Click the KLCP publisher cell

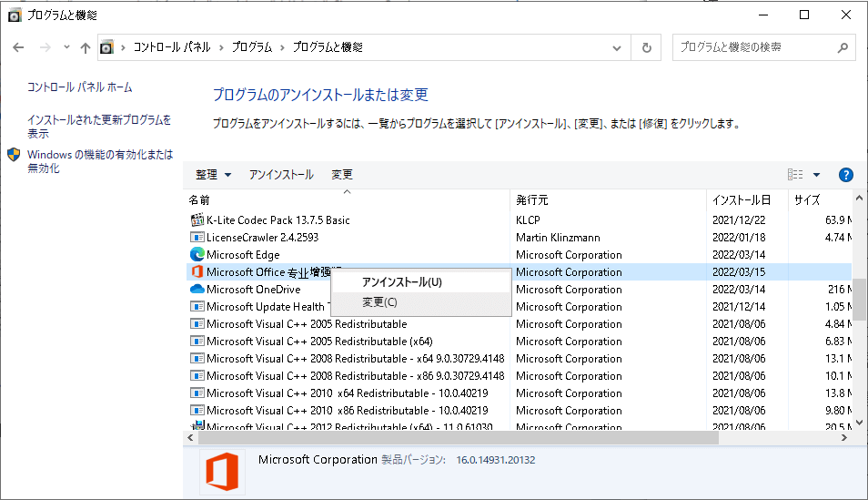[x=528, y=220]
